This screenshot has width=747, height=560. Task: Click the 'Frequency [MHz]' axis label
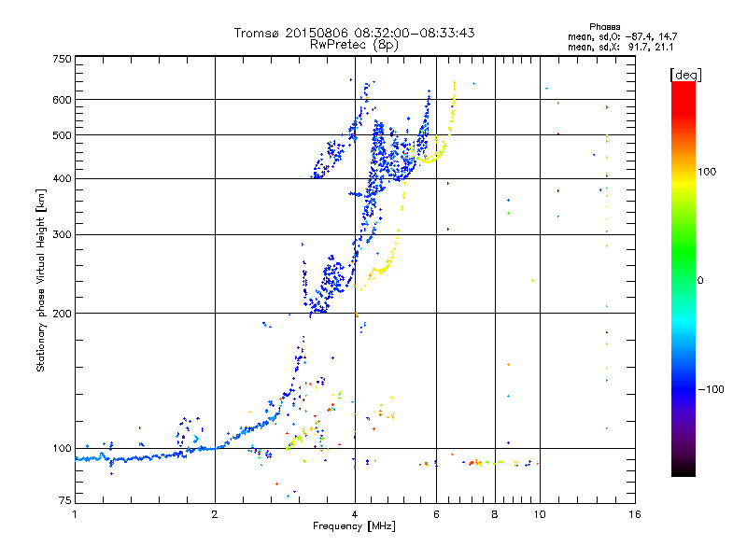coord(354,526)
